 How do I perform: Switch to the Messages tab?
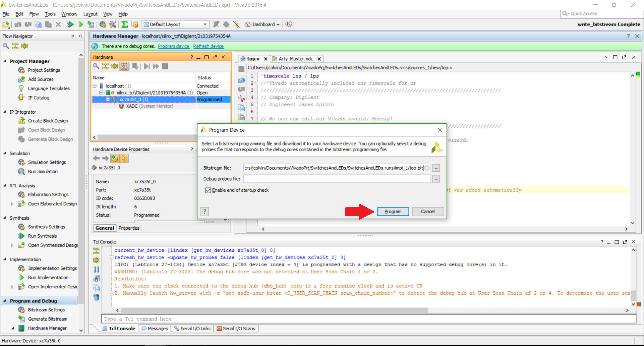(155, 329)
